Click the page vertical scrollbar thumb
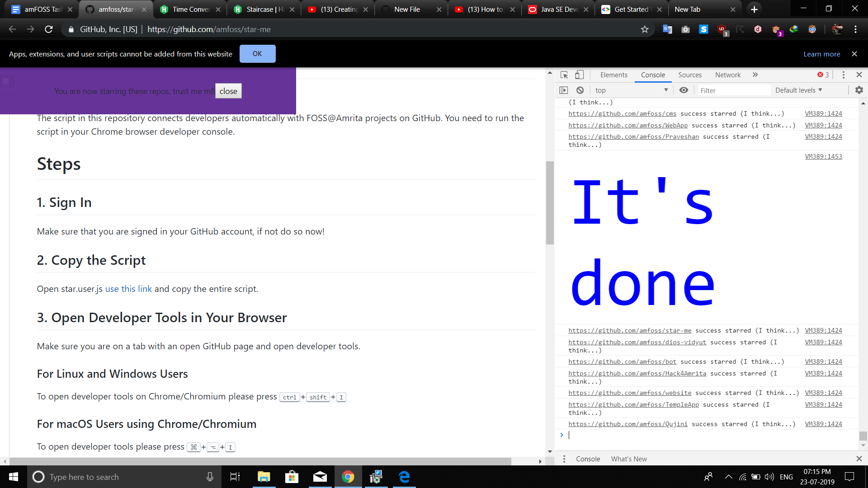Viewport: 868px width, 488px height. (x=550, y=203)
